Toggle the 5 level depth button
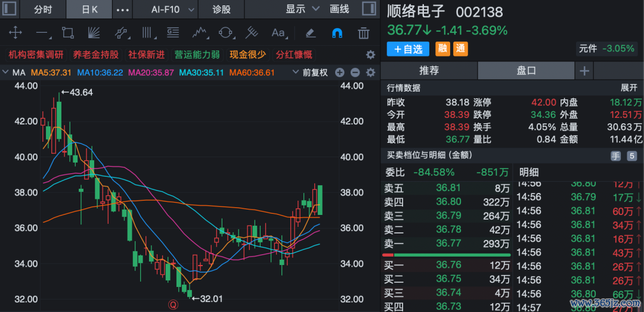The width and height of the screenshot is (644, 312). 631,156
